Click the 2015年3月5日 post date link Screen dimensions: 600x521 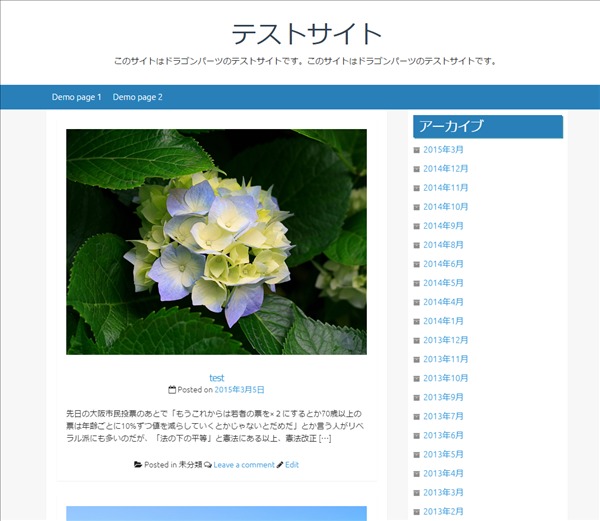239,390
